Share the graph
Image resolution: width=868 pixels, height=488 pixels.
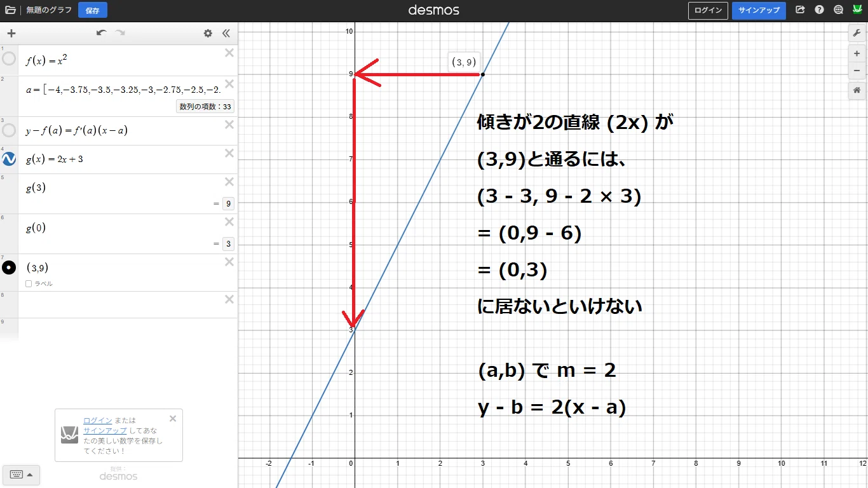click(x=800, y=10)
